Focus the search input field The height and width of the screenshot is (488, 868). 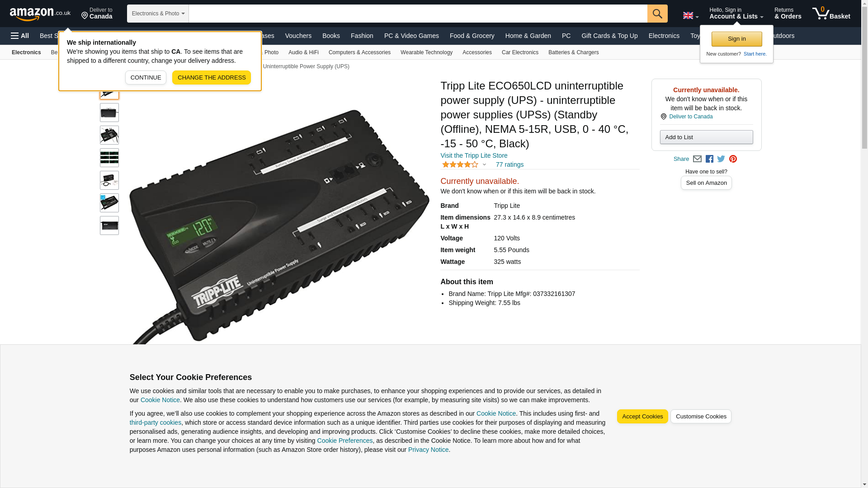pyautogui.click(x=418, y=14)
